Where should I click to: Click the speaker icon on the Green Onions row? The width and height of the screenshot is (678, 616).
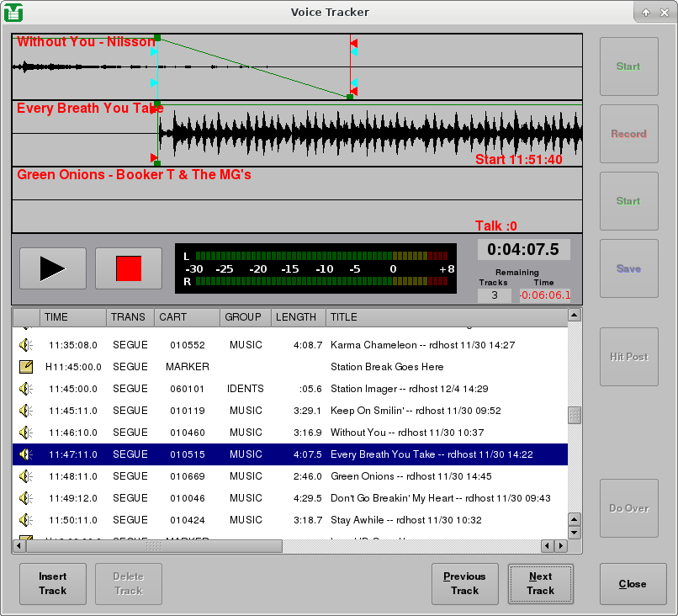25,476
